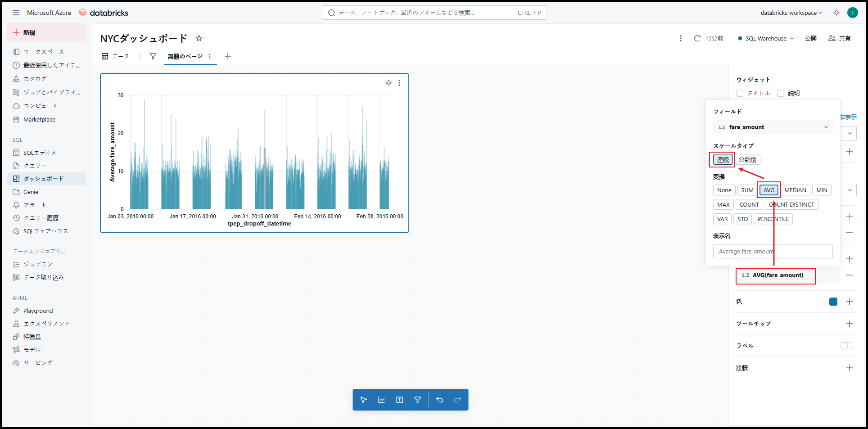868x429 pixels.
Task: Add a text box from bottom toolbar
Action: (400, 400)
